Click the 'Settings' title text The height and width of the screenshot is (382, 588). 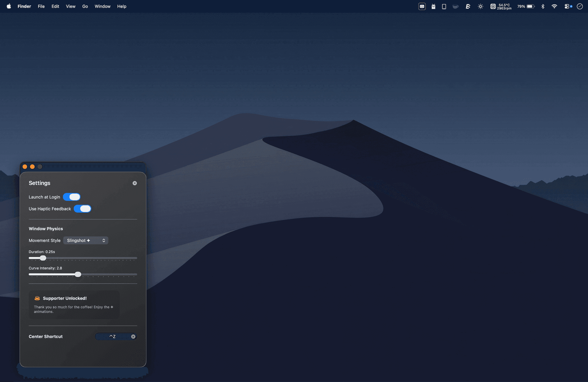point(40,183)
